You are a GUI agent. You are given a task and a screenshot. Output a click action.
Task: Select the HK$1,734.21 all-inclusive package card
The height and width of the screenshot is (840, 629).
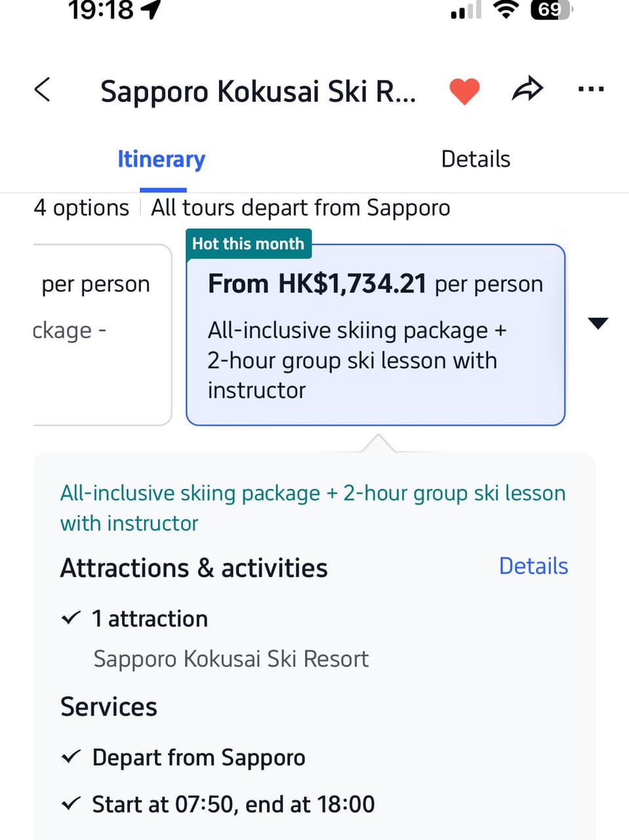[376, 335]
